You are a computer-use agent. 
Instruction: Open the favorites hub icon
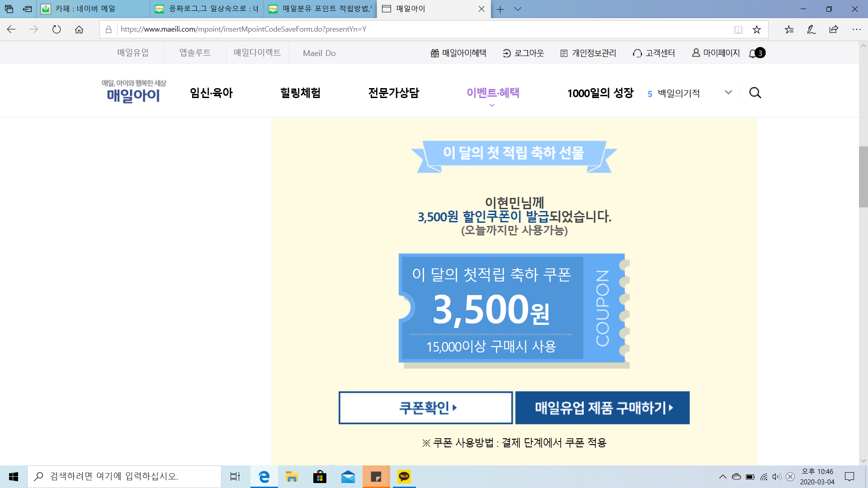(789, 29)
